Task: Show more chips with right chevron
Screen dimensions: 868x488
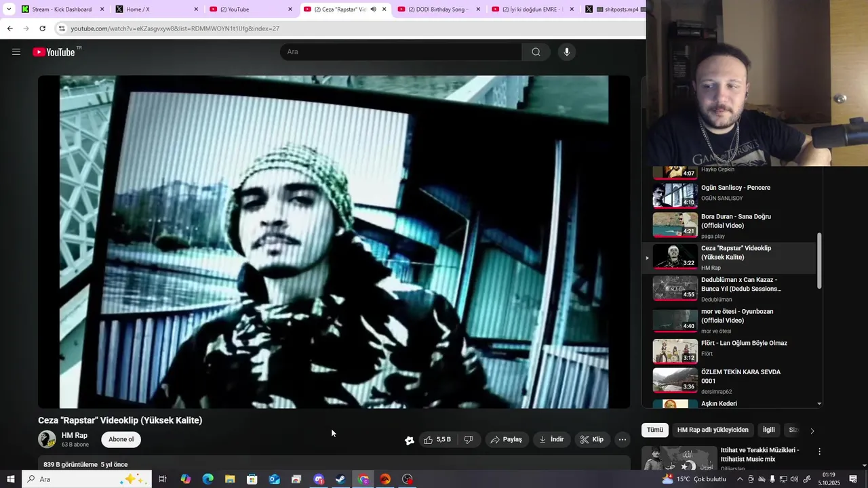Action: point(812,430)
